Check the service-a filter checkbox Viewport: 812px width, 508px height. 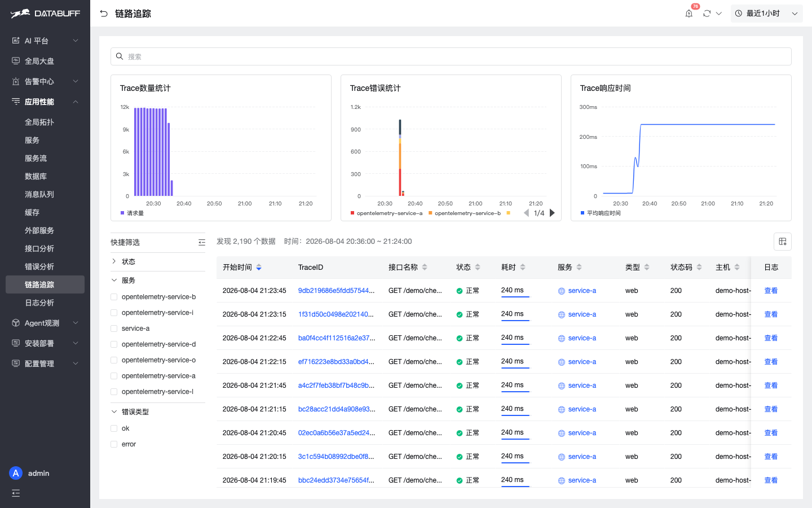click(114, 329)
